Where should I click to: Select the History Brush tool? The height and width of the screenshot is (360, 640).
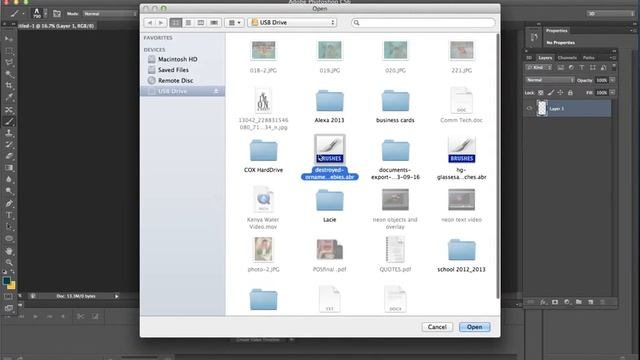9,144
